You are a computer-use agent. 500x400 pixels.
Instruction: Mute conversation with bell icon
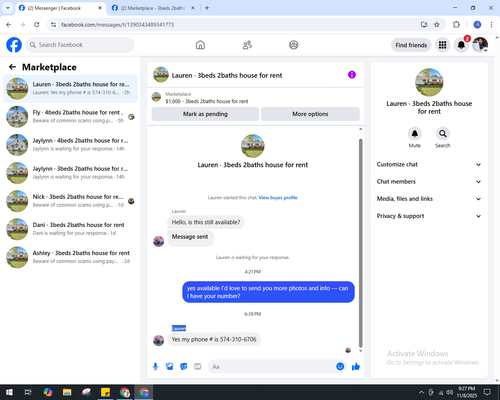point(415,134)
